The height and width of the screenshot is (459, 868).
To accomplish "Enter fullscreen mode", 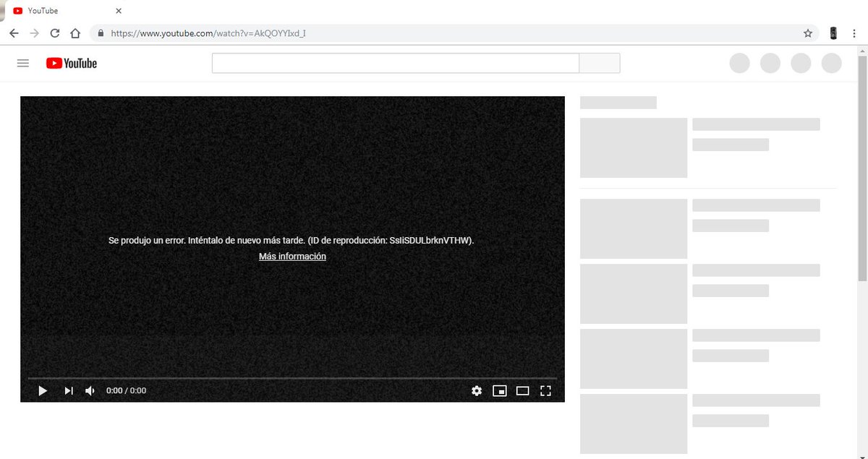I will coord(546,390).
